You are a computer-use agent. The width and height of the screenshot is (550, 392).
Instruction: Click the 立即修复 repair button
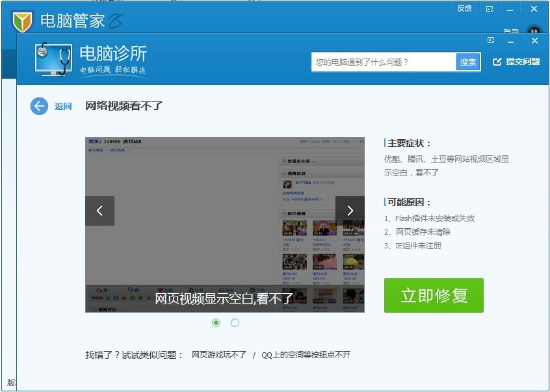pos(434,294)
